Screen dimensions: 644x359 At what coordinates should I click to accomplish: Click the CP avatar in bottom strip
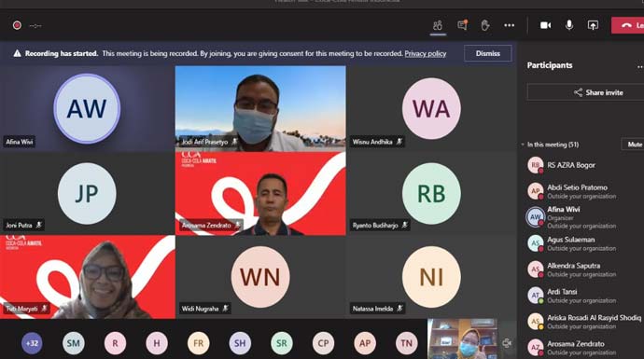323,343
